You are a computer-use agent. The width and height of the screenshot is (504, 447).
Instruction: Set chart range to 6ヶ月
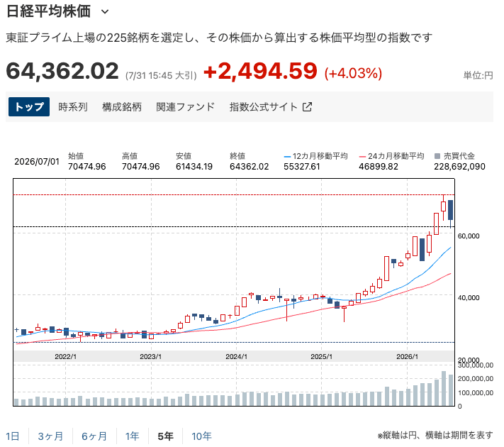[94, 436]
